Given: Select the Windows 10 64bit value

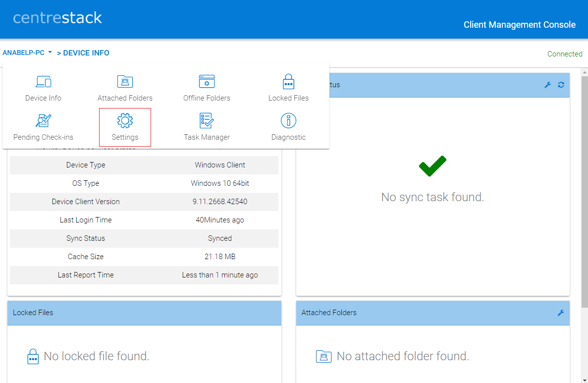Looking at the screenshot, I should tap(220, 183).
